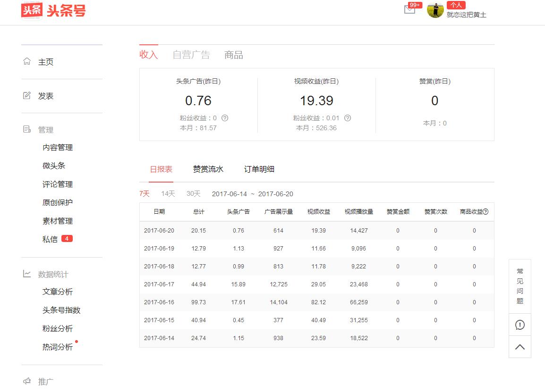Viewport: 545px width, 392px height.
Task: Open the 商品 tab
Action: coord(233,55)
